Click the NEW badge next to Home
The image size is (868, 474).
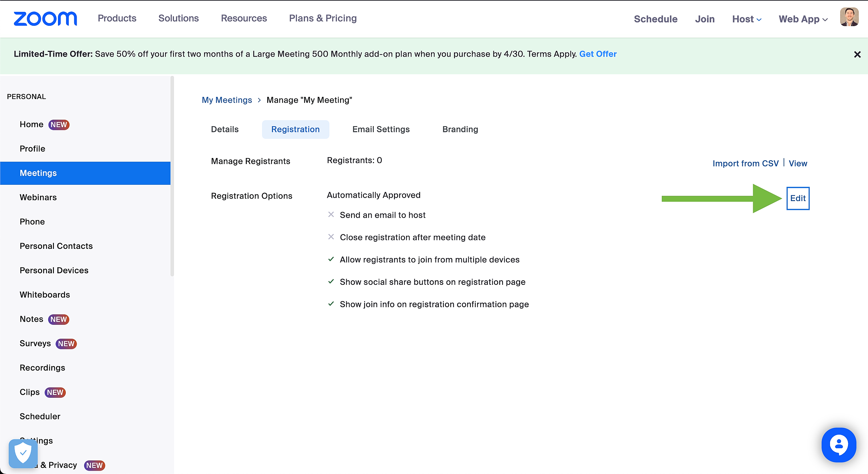pyautogui.click(x=59, y=125)
